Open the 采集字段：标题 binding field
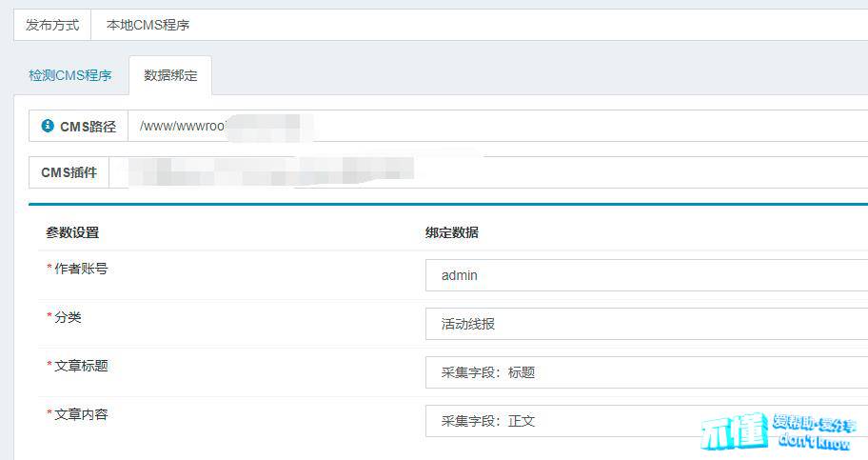Screen dimensions: 868x460 [645, 372]
